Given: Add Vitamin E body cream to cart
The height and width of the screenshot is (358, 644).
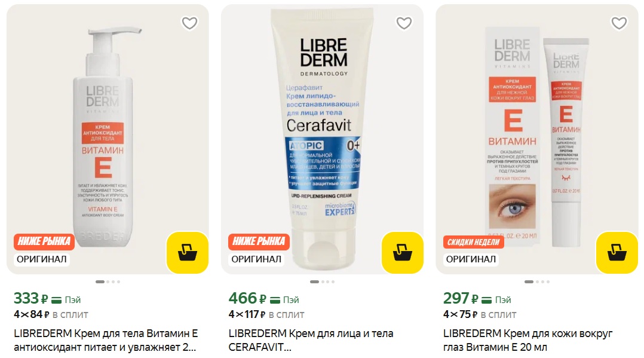Looking at the screenshot, I should point(188,252).
